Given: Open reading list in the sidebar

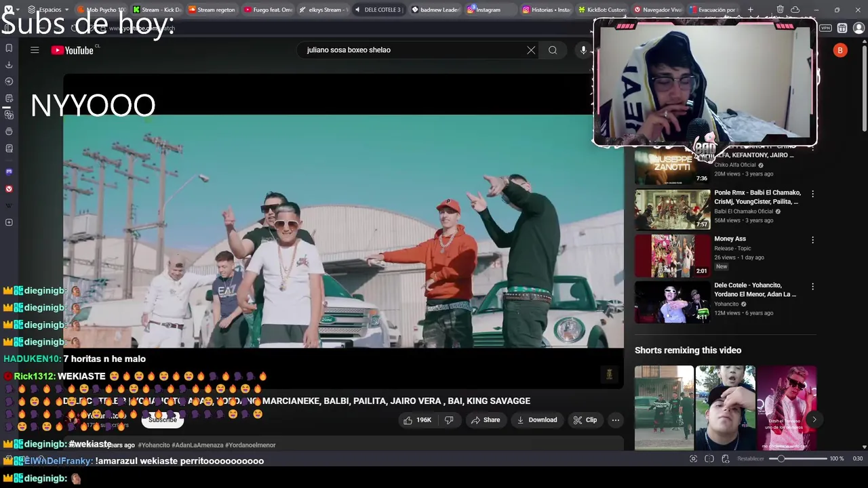Looking at the screenshot, I should 9,148.
